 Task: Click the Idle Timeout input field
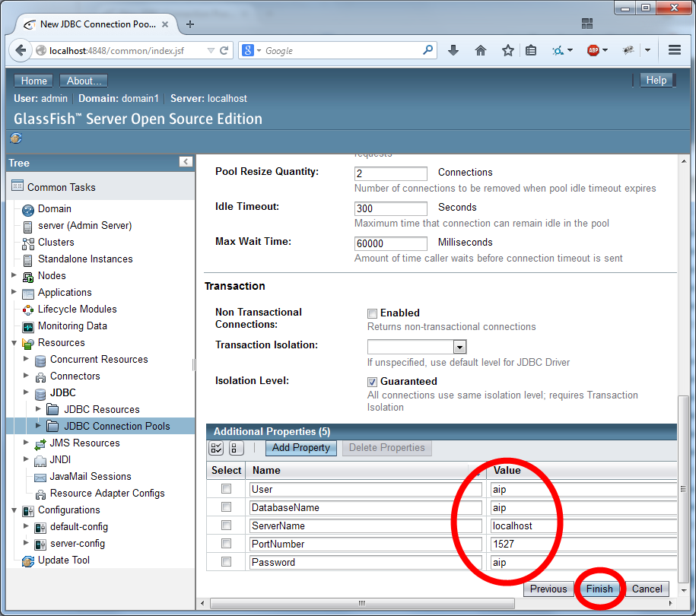pyautogui.click(x=390, y=208)
